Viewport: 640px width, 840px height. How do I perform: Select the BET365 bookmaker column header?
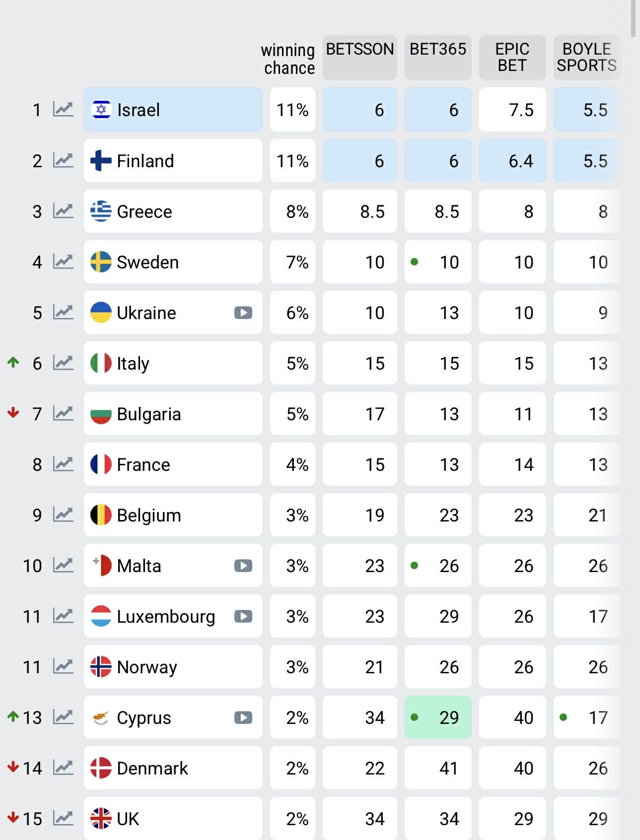click(x=437, y=57)
